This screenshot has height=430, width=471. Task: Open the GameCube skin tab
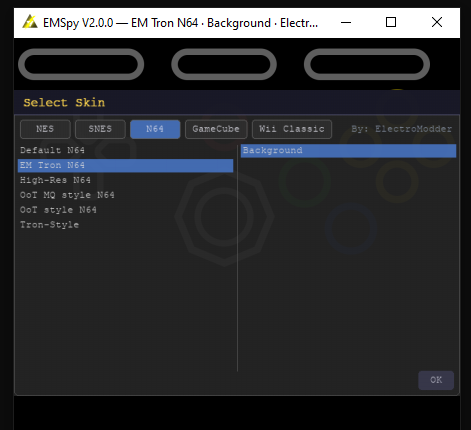click(216, 129)
